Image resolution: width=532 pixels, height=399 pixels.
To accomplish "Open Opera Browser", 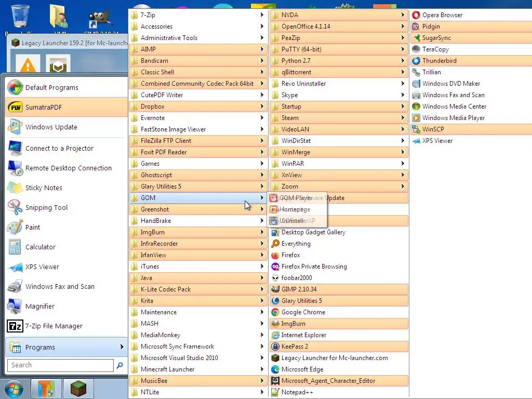I will click(x=471, y=15).
